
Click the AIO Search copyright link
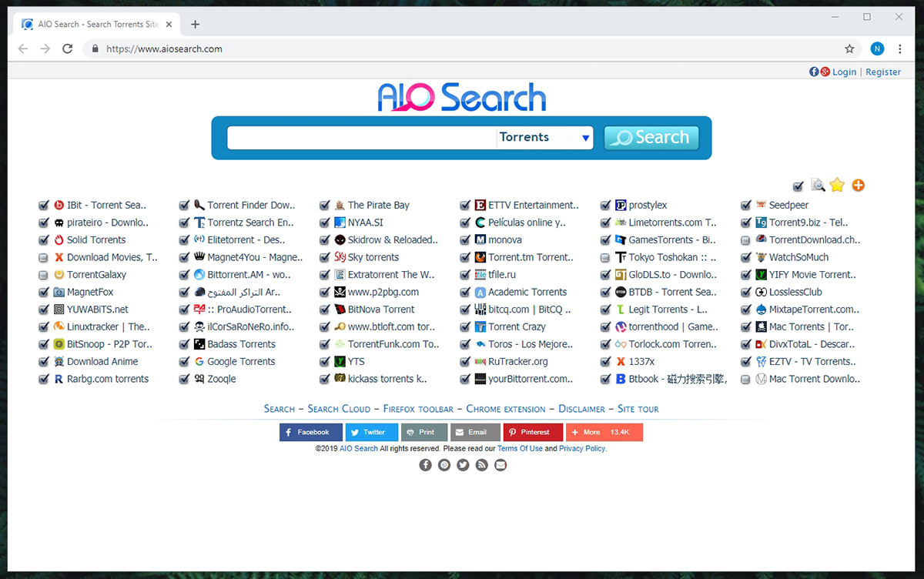(359, 448)
